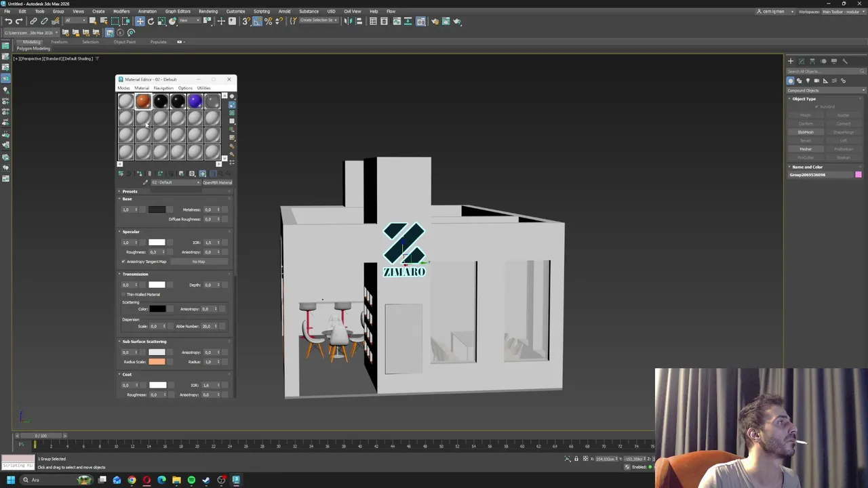Toggle the Anisotropy Tangent Map checkbox
Image resolution: width=868 pixels, height=488 pixels.
pos(123,262)
